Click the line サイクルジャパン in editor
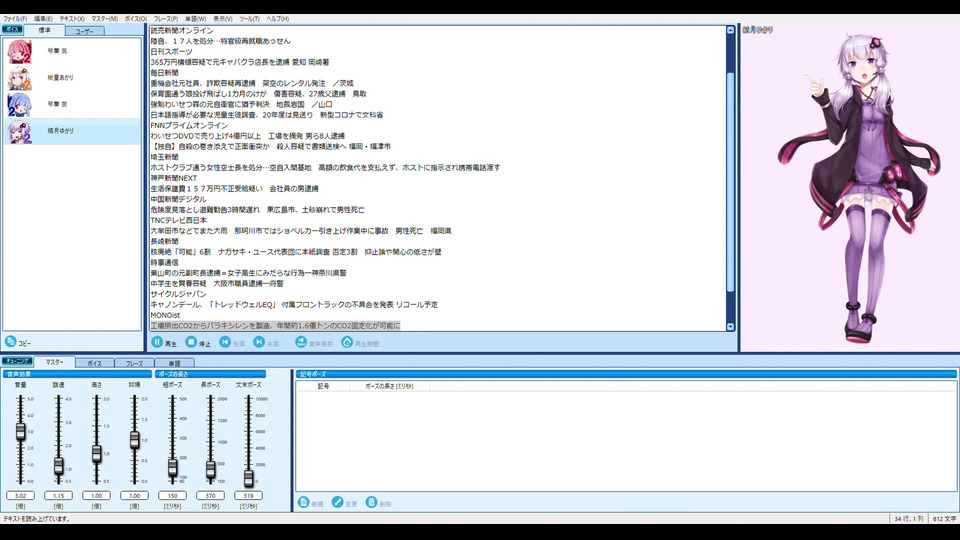The image size is (960, 540). [x=179, y=294]
